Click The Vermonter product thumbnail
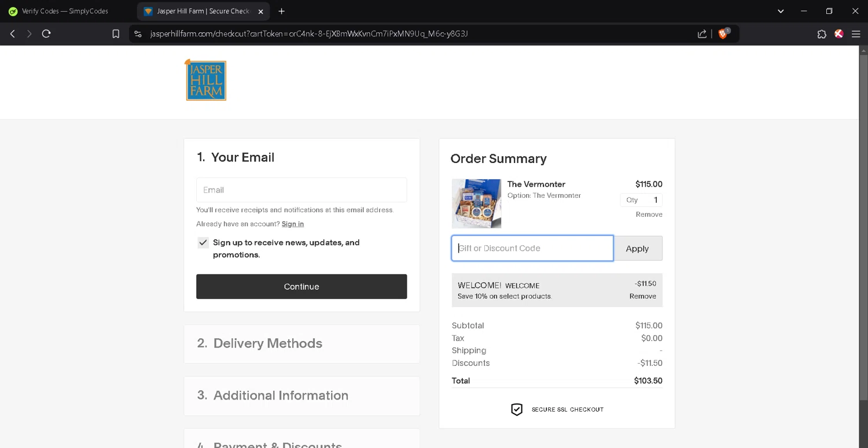The height and width of the screenshot is (448, 868). click(476, 203)
